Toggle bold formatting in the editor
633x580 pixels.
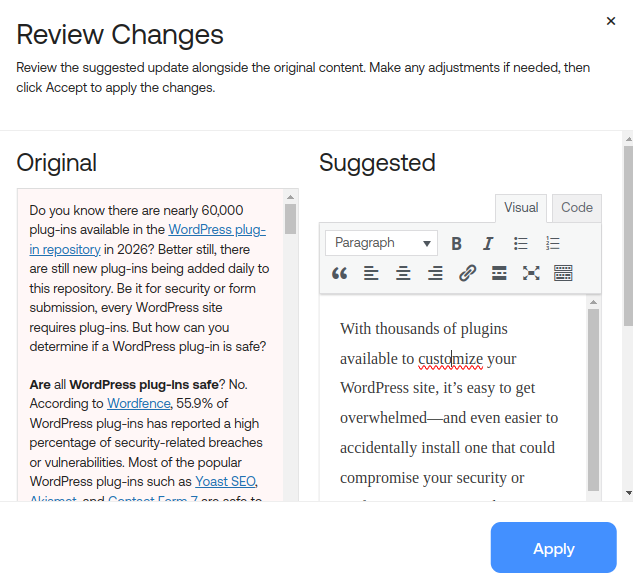tap(456, 243)
